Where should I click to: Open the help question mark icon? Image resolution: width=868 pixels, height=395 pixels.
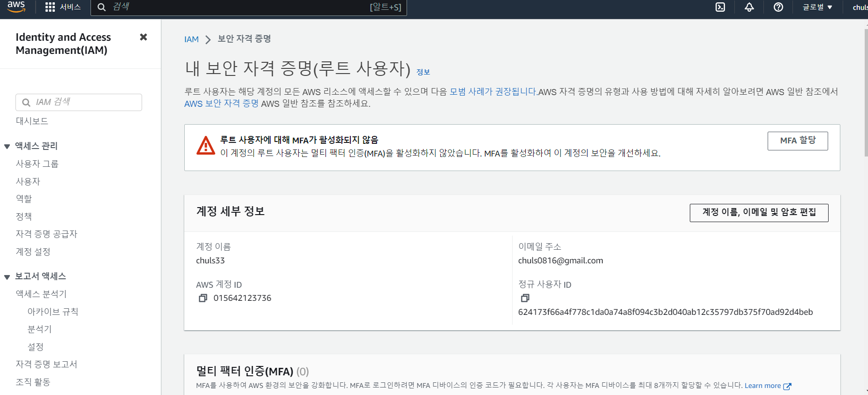[x=778, y=7]
